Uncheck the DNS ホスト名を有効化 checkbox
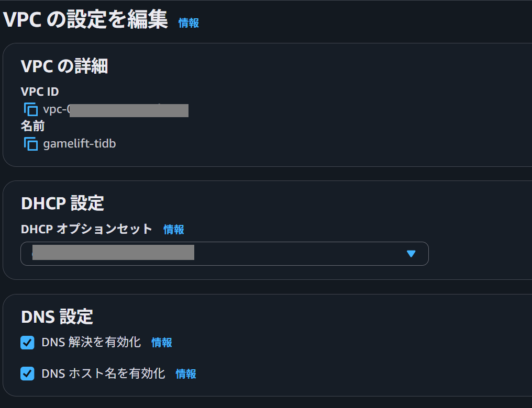532x408 pixels. click(27, 374)
